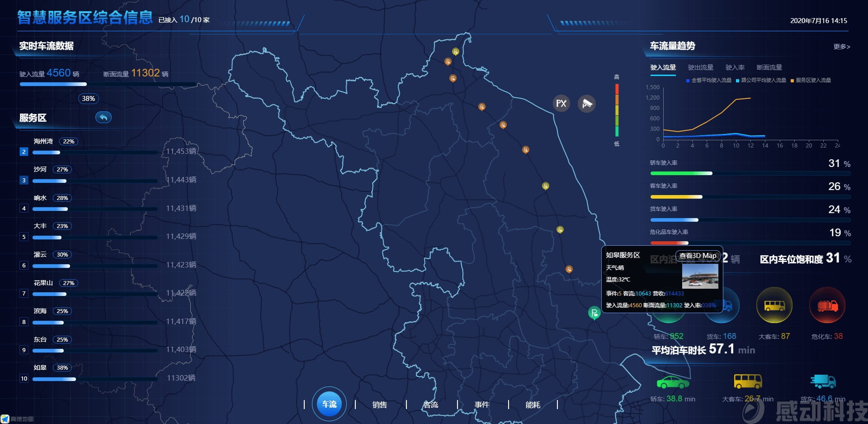Select the green highlighted service-area map marker
The height and width of the screenshot is (424, 868).
(594, 312)
